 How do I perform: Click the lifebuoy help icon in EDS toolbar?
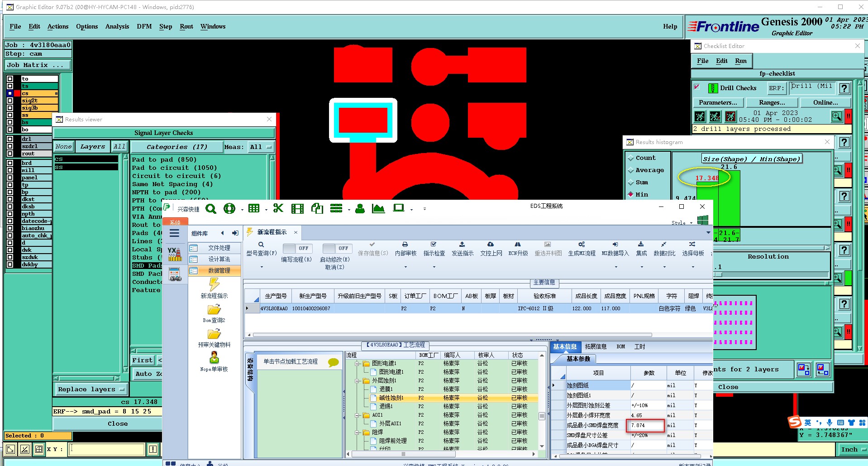click(229, 208)
